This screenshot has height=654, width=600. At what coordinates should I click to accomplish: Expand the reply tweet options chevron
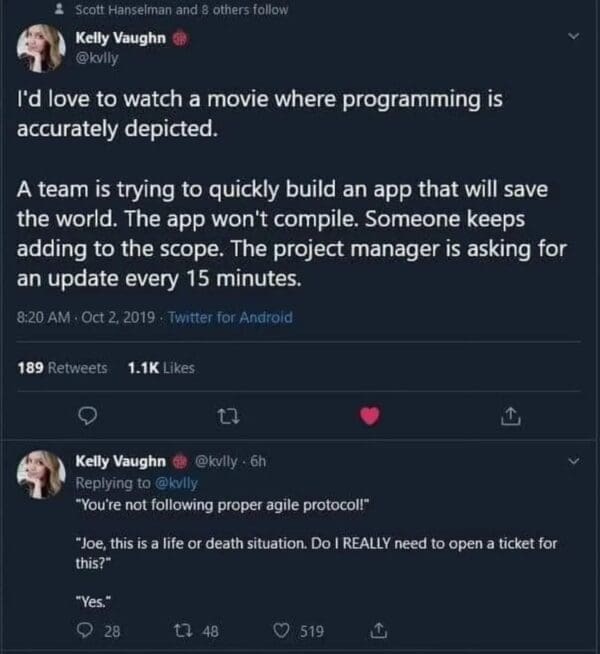(x=573, y=462)
